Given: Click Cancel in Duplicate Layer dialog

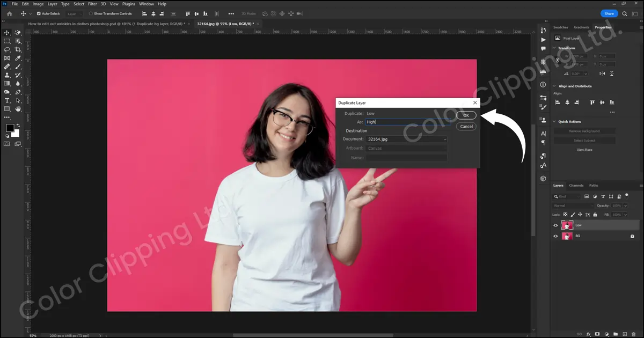Looking at the screenshot, I should 466,127.
